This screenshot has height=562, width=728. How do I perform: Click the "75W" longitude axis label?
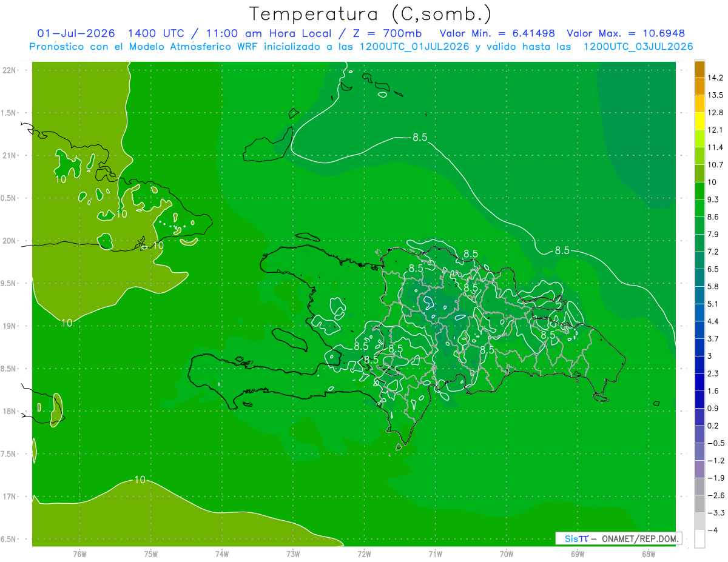[x=151, y=554]
